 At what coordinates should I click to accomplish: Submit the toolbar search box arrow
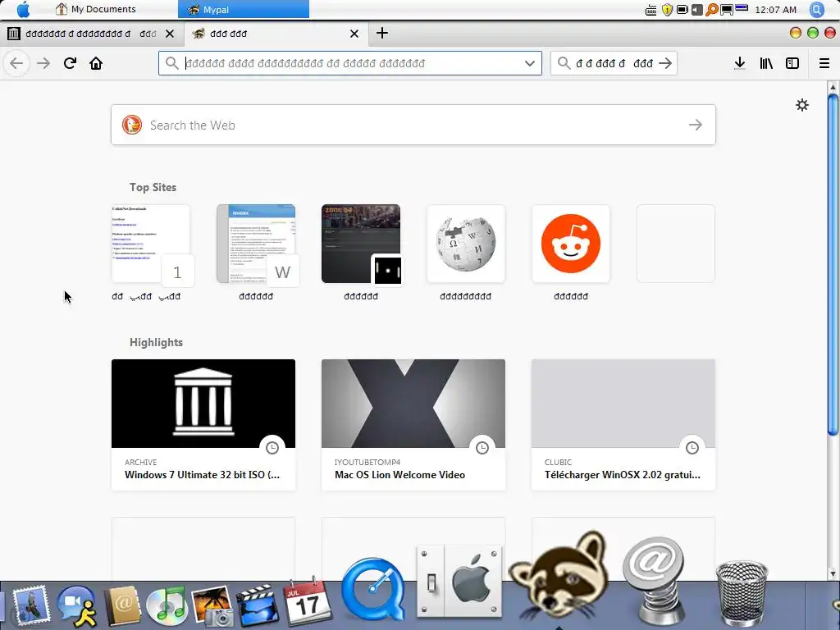665,63
